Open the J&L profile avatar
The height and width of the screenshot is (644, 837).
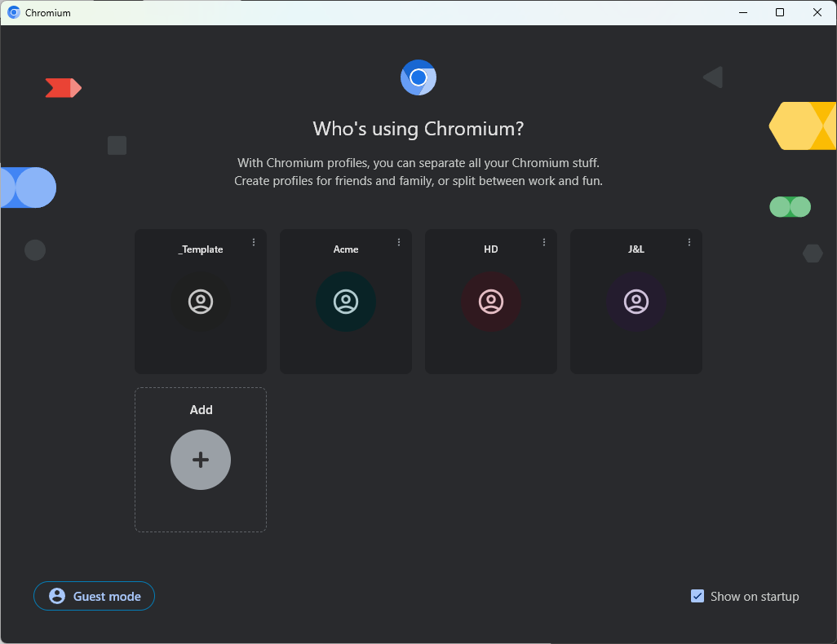[x=636, y=302]
